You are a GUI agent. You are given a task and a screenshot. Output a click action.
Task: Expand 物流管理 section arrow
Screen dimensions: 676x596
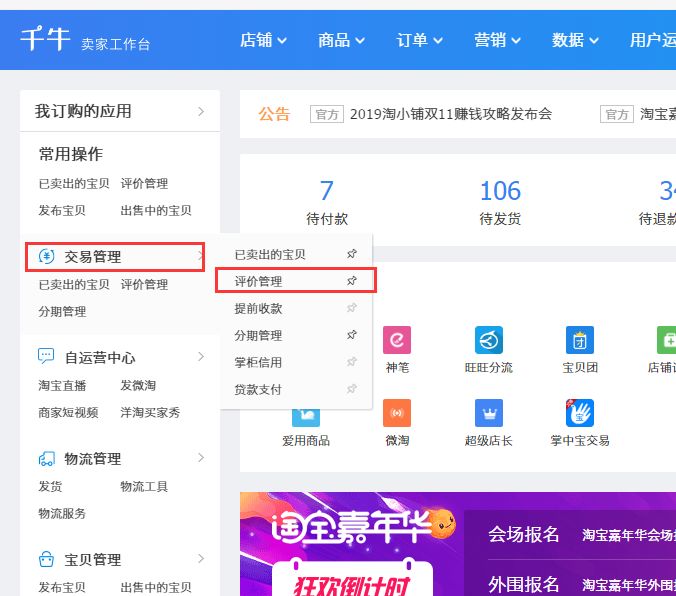pyautogui.click(x=201, y=458)
